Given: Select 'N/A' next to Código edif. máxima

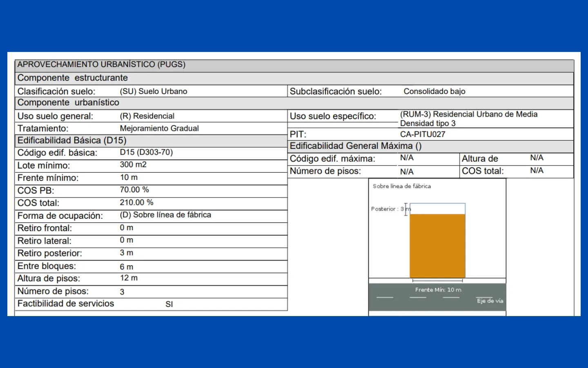Looking at the screenshot, I should 407,158.
